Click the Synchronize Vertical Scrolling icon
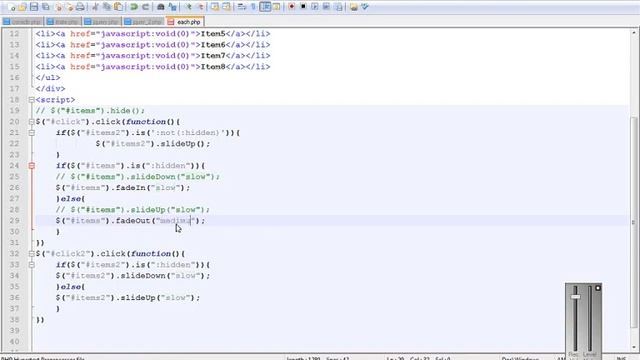The image size is (640, 360). (x=215, y=7)
